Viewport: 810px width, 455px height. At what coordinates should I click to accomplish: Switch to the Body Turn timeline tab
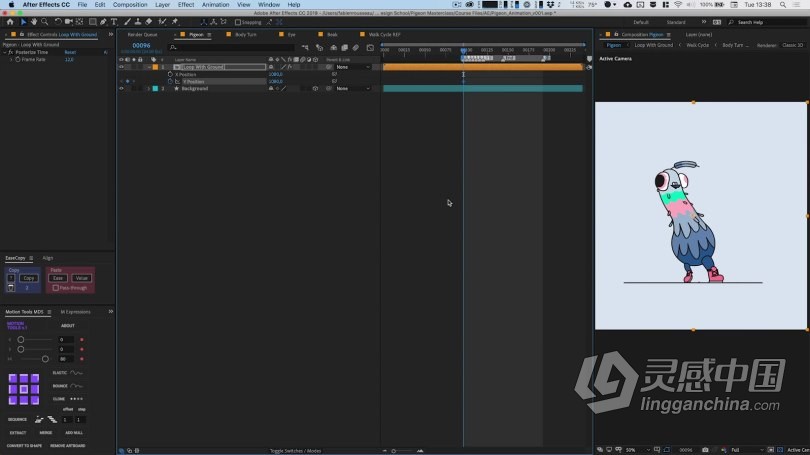[x=245, y=35]
